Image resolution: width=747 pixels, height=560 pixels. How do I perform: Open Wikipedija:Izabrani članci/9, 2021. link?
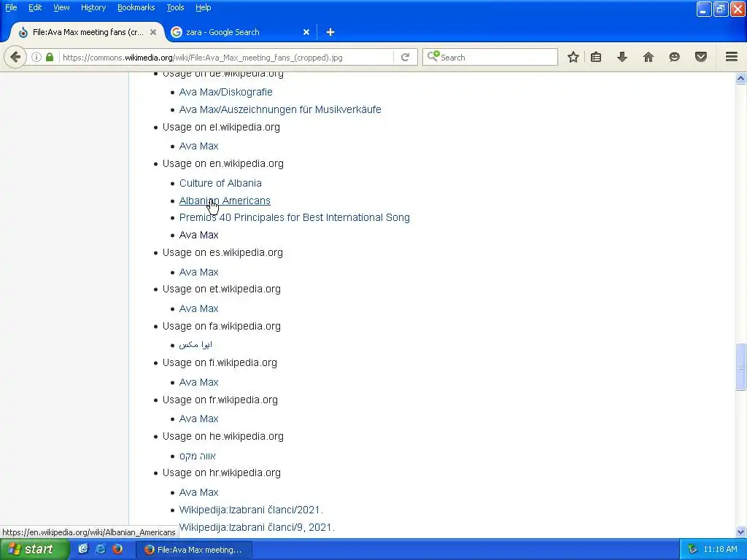pyautogui.click(x=257, y=528)
